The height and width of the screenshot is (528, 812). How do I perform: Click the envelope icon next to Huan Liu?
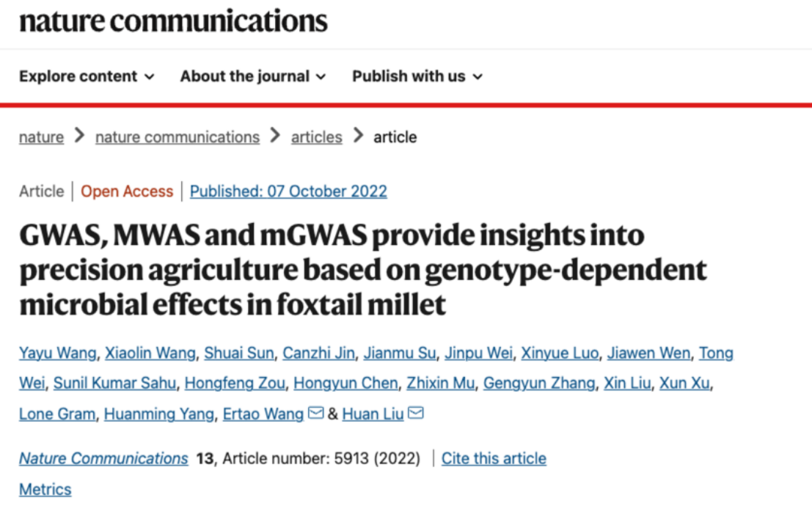pyautogui.click(x=416, y=413)
